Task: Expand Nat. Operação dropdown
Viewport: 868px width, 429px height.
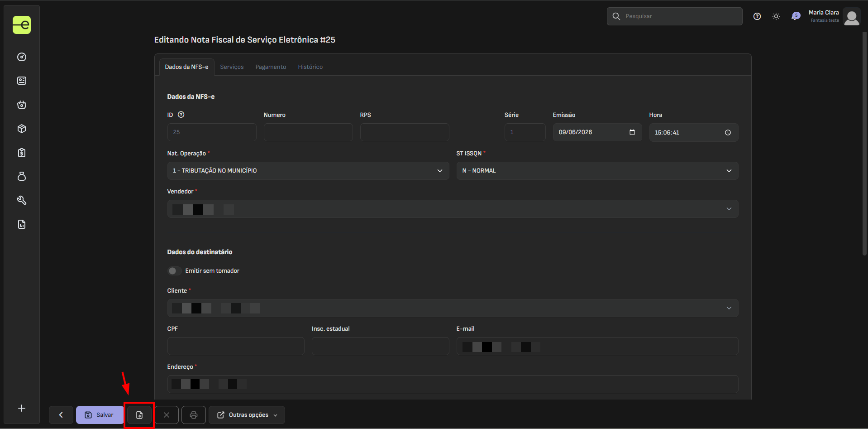Action: point(308,171)
